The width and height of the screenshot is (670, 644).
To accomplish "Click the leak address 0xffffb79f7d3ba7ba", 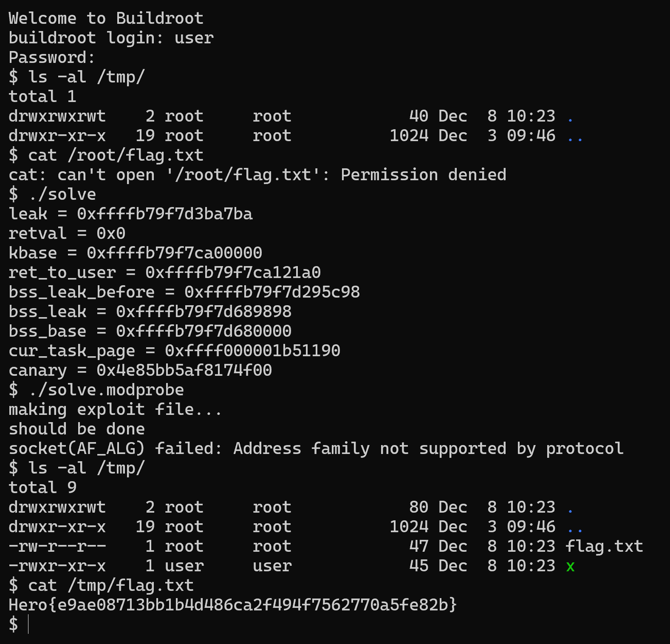I will click(x=164, y=214).
